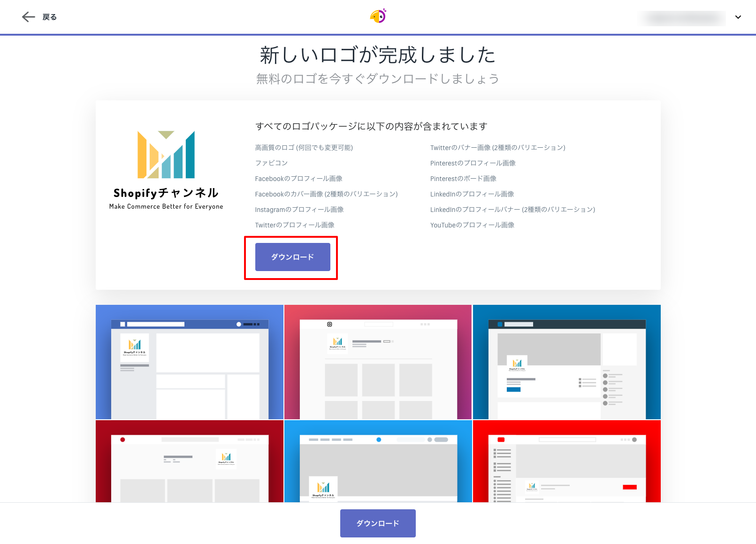Click the heading 新しいロゴが完成しました
Viewport: 756px width, 544px height.
click(x=378, y=55)
